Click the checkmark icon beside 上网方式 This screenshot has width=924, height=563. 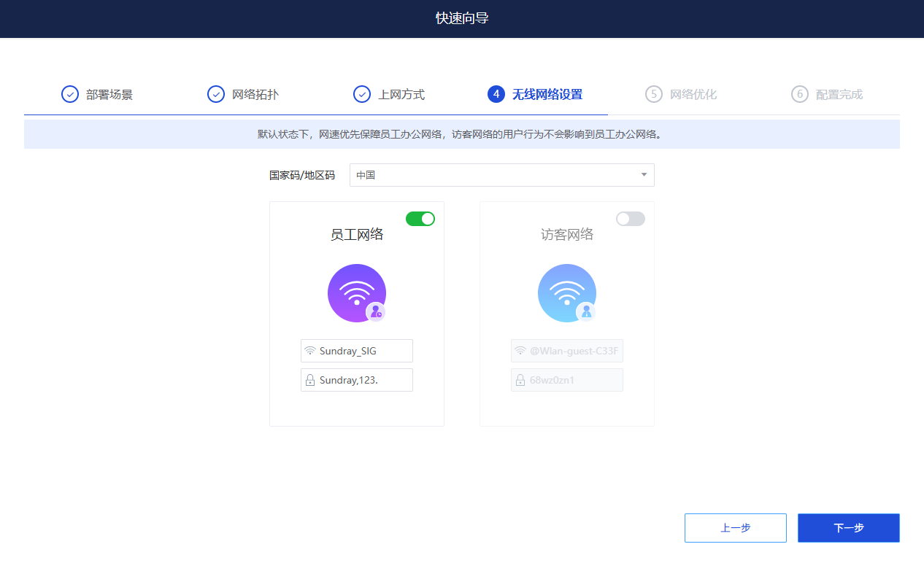362,94
